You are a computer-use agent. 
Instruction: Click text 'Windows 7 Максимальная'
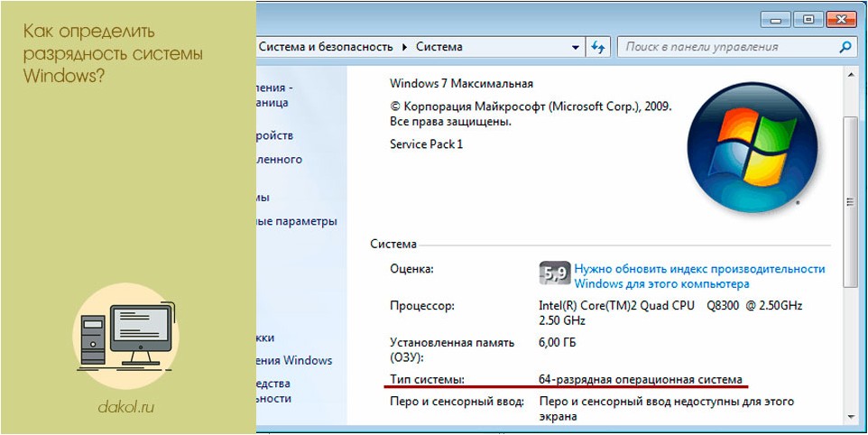tap(461, 84)
